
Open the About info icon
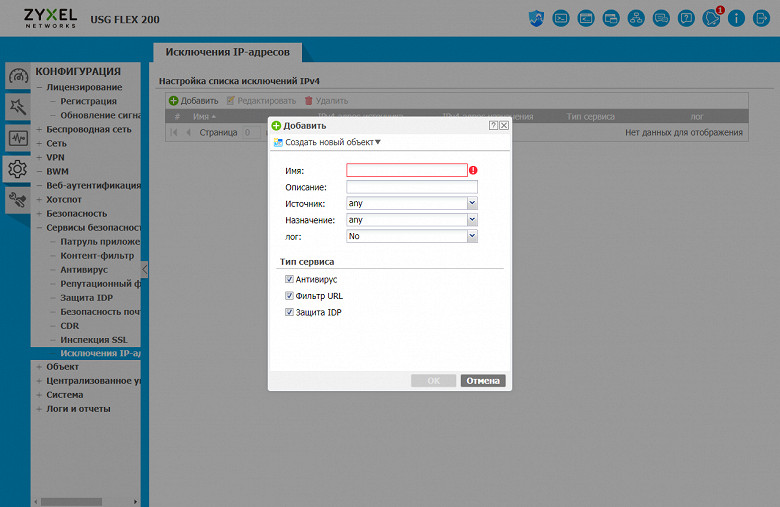pyautogui.click(x=736, y=19)
